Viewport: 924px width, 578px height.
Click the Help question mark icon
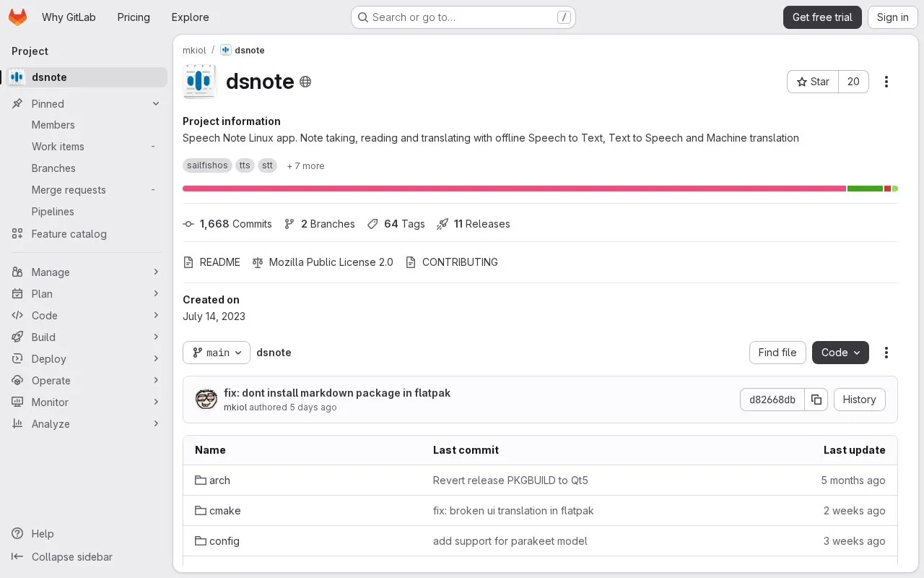click(x=17, y=534)
